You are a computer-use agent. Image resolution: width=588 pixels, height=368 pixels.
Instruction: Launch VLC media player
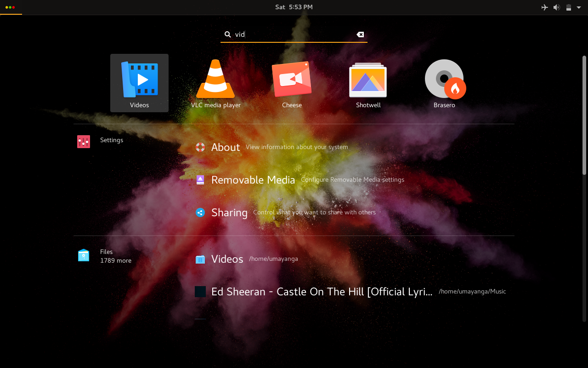[x=215, y=83]
